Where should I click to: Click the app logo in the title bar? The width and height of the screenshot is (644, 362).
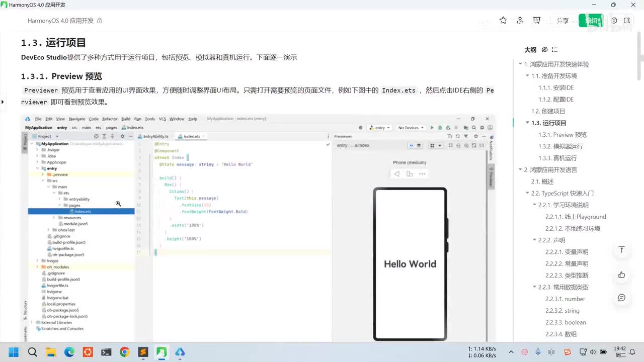(x=5, y=5)
